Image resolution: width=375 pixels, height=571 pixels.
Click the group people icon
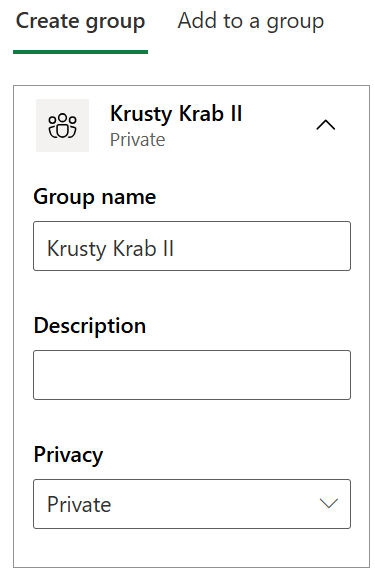point(63,126)
